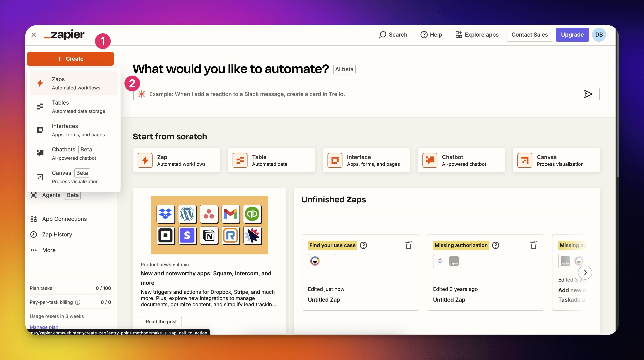This screenshot has height=360, width=644.
Task: Collapse the sidebar with the X icon
Action: (34, 35)
